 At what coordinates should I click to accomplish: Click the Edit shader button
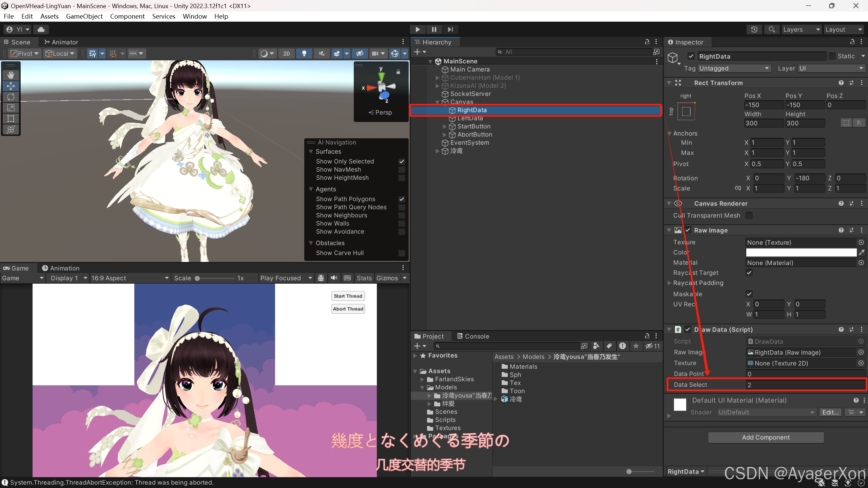830,412
